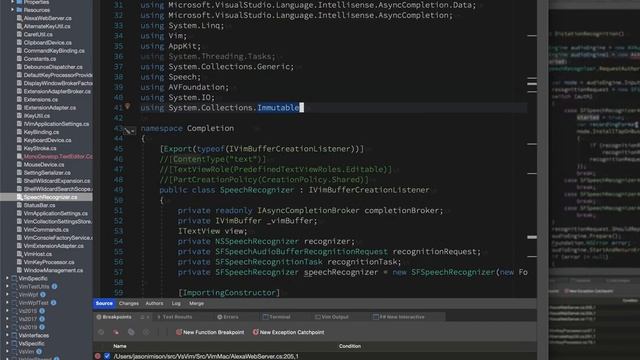Open the F# Interactive pad tab
Viewport: 640px width, 360px height.
398,317
